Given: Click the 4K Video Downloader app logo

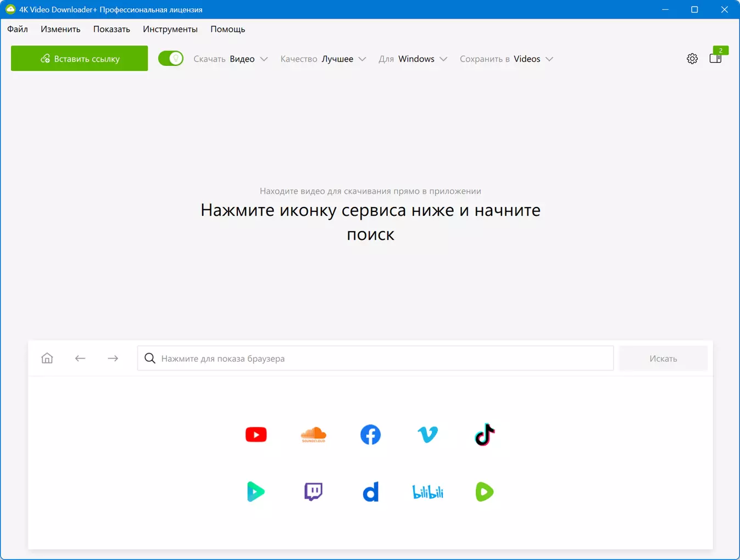Looking at the screenshot, I should (10, 9).
